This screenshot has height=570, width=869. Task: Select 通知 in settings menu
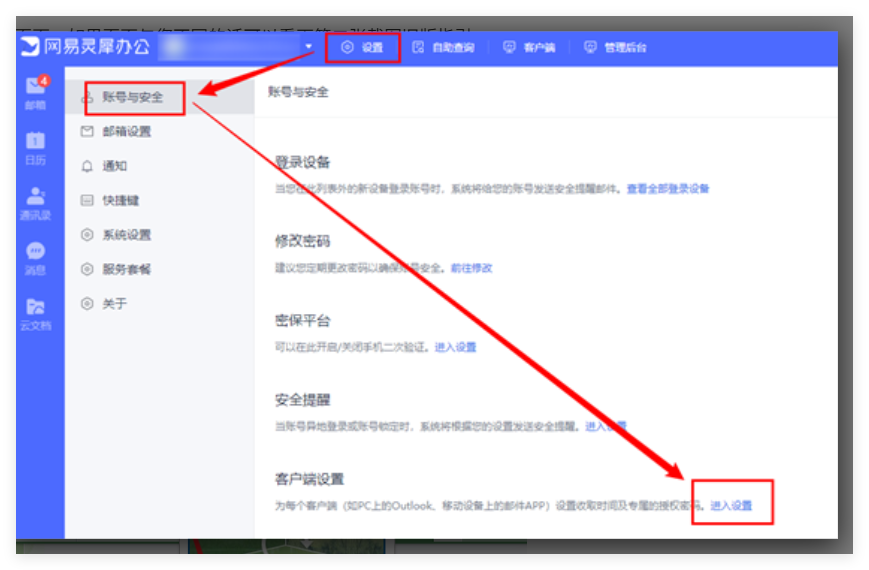[x=160, y=166]
